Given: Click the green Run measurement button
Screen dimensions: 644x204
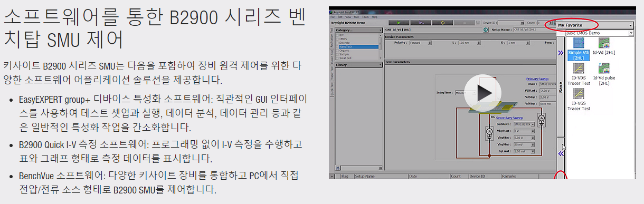Looking at the screenshot, I should [399, 23].
